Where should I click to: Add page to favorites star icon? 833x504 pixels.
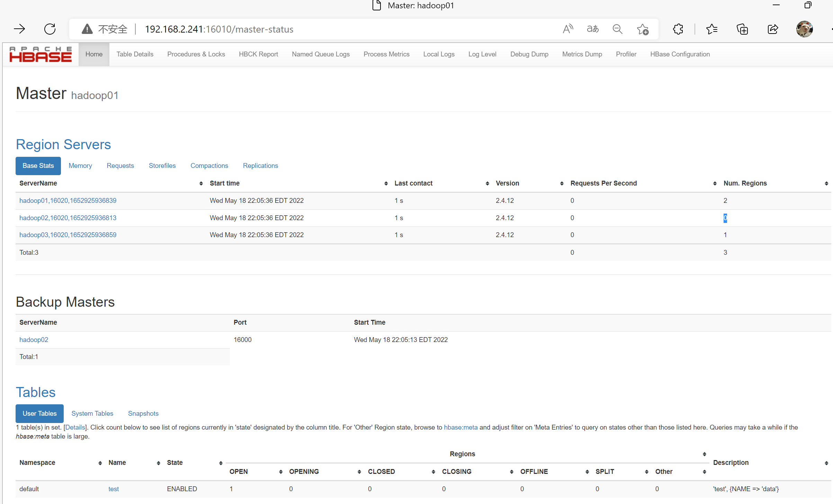643,29
